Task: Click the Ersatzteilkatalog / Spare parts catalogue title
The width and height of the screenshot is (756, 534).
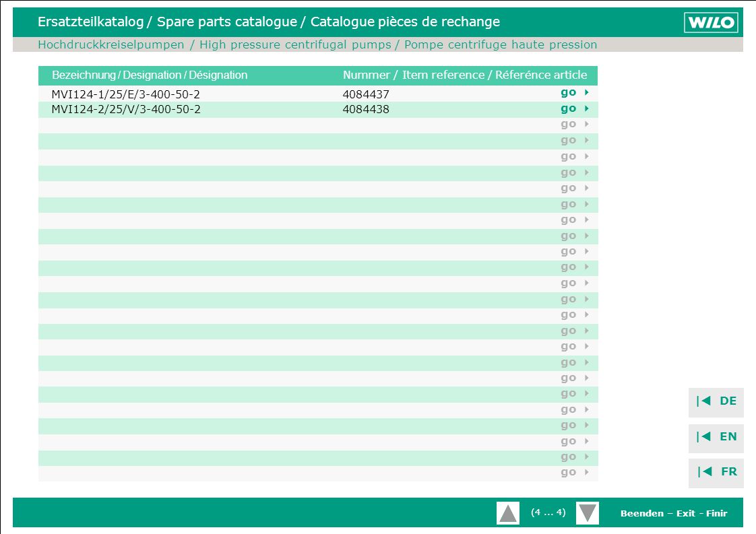Action: [x=269, y=22]
